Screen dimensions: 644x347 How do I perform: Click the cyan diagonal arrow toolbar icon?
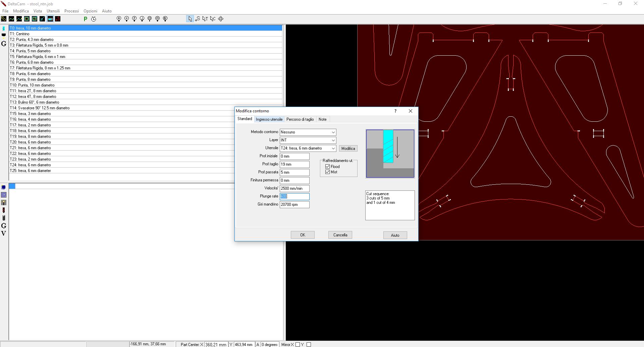(x=42, y=19)
